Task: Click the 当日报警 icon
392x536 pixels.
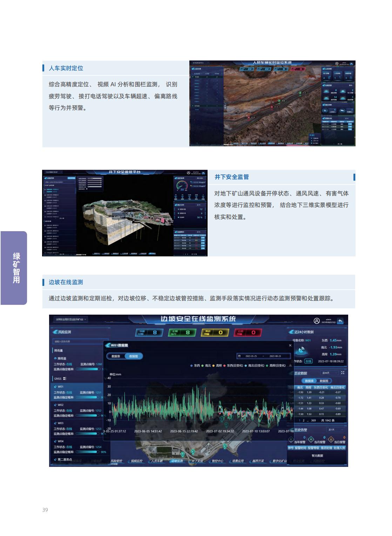Action: point(331,440)
